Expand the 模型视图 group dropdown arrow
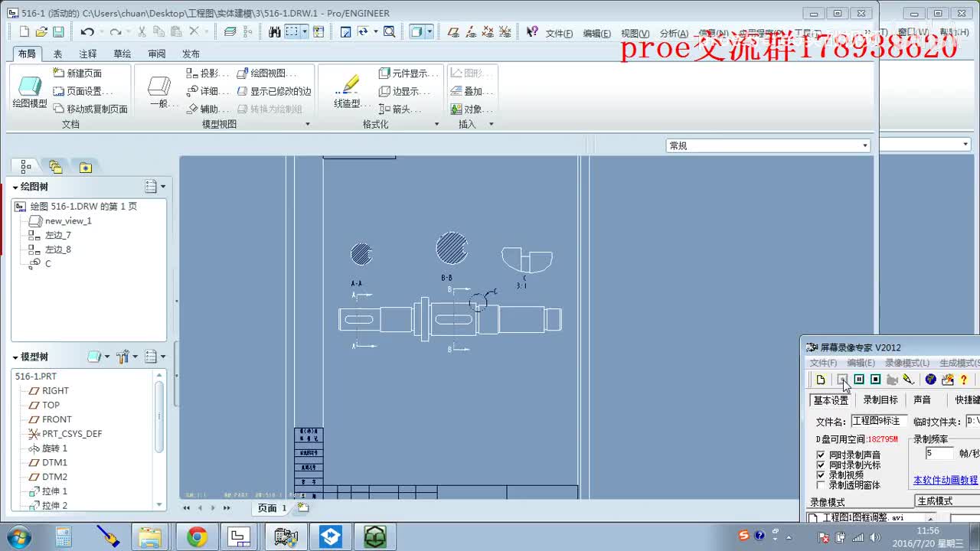Viewport: 980px width, 551px height. point(308,124)
